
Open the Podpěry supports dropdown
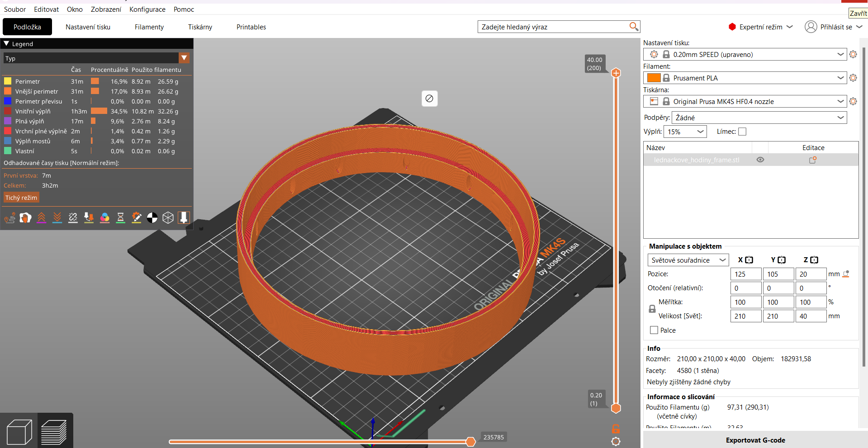tap(759, 118)
